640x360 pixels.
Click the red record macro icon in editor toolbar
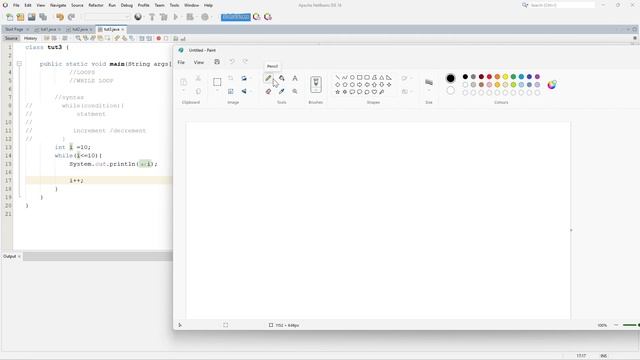pos(159,38)
